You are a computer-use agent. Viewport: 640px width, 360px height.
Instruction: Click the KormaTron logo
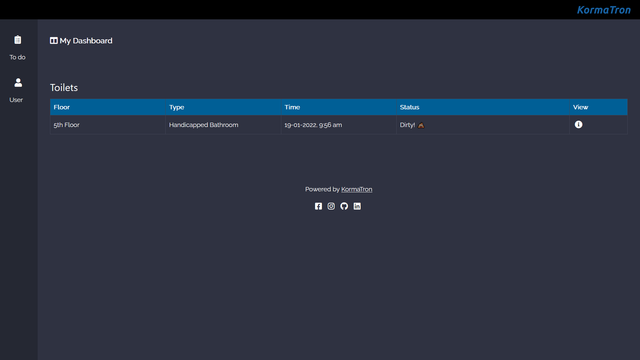604,10
